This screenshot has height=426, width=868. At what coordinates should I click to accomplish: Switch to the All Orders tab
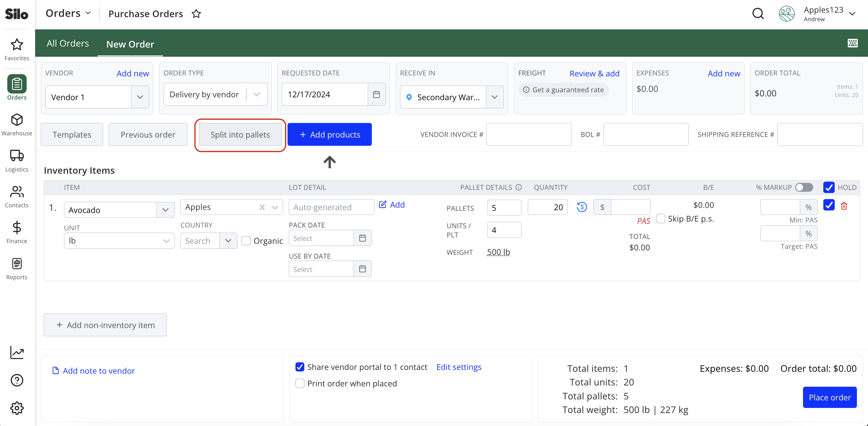coord(68,43)
